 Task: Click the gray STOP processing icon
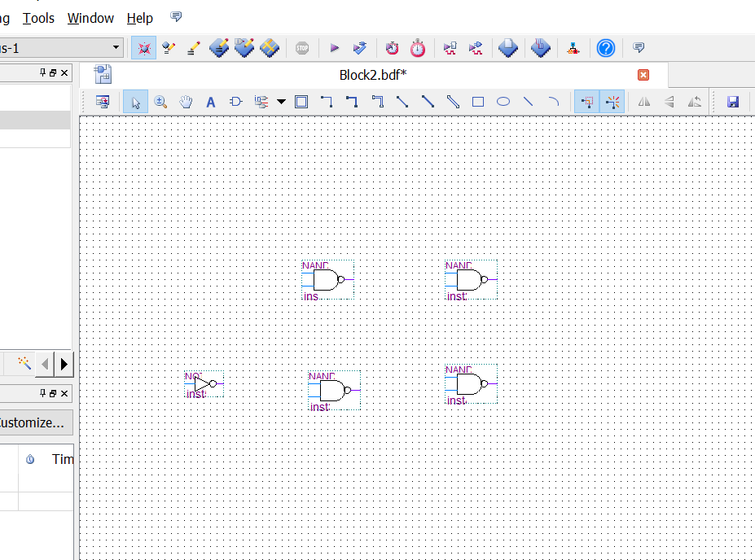302,48
